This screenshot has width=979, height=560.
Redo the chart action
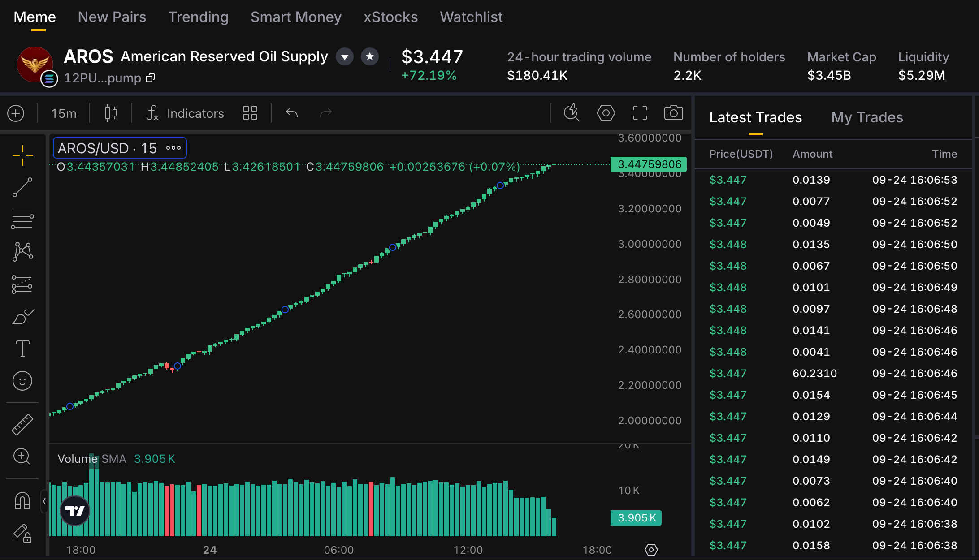(x=326, y=113)
